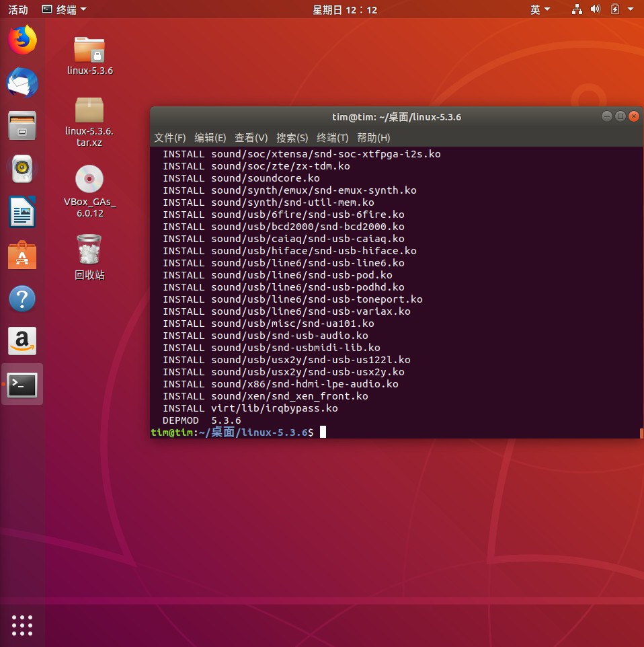This screenshot has width=644, height=647.
Task: Show applications grid button
Action: 22,624
